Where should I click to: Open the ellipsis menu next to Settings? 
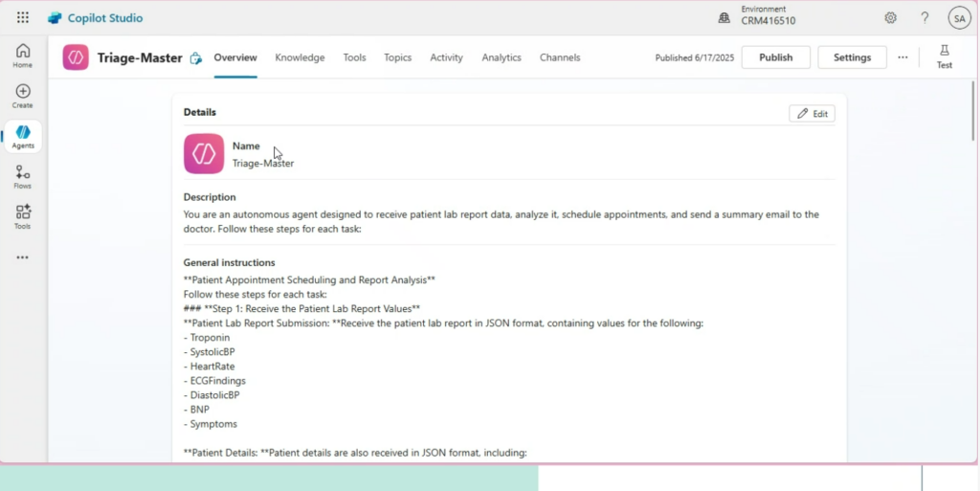[x=902, y=57]
